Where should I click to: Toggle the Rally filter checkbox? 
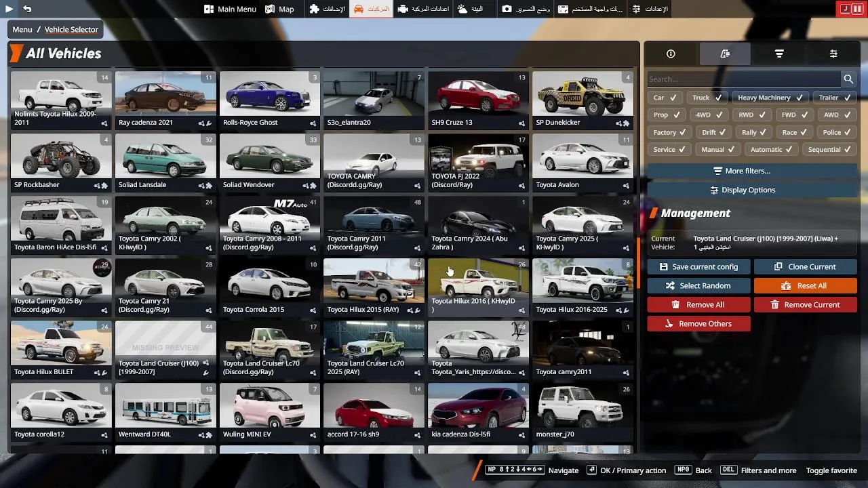tap(754, 133)
